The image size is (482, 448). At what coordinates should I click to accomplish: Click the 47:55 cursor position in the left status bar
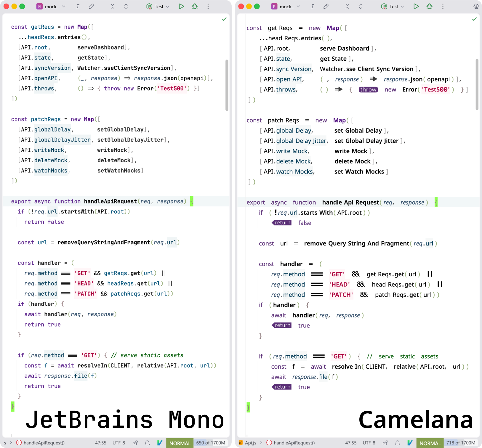tap(101, 443)
